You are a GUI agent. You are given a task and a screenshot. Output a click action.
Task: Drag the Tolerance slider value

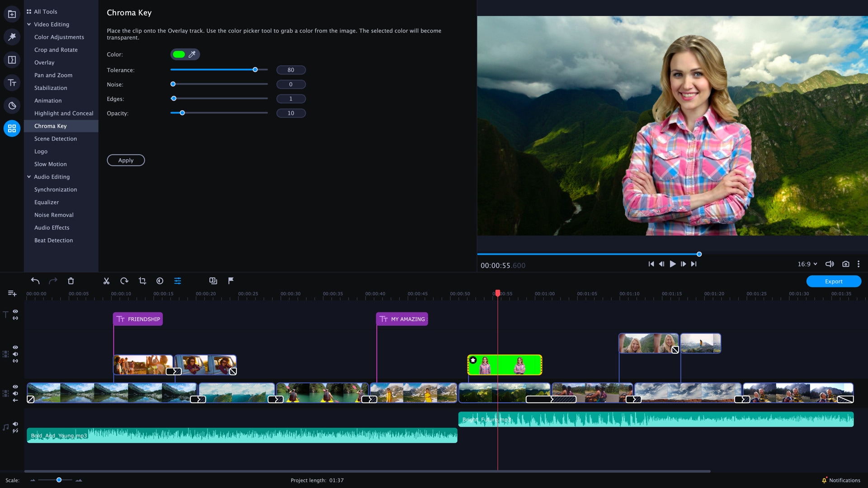click(x=255, y=70)
